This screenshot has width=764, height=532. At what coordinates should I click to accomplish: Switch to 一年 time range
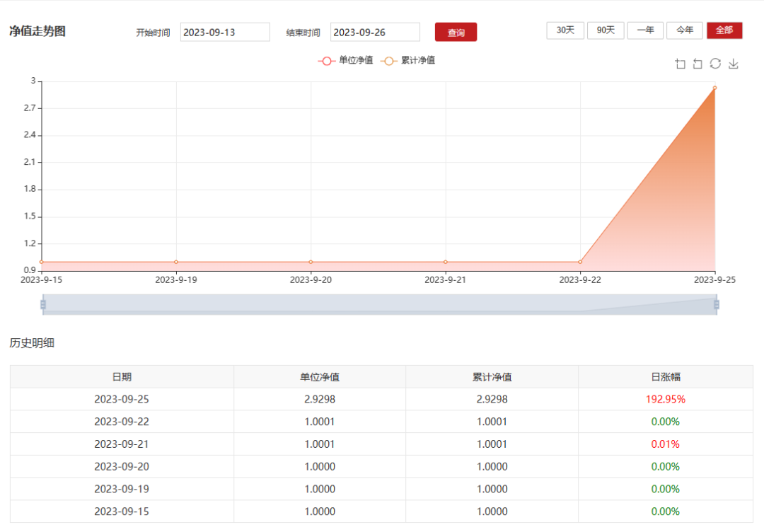coord(645,30)
